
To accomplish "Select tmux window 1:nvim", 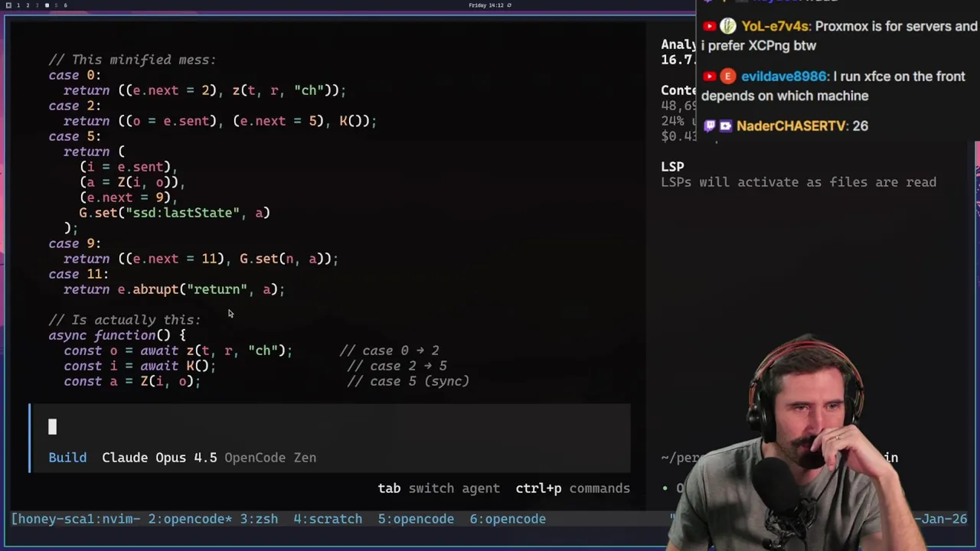I will (x=113, y=519).
